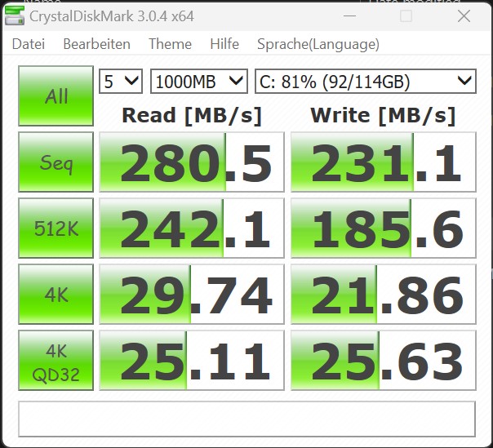Expand the test count dropdown showing 5

click(121, 82)
